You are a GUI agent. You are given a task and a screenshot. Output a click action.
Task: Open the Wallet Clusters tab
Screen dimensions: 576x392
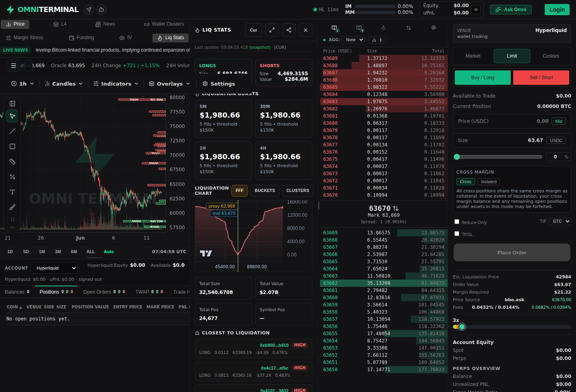[x=164, y=24]
